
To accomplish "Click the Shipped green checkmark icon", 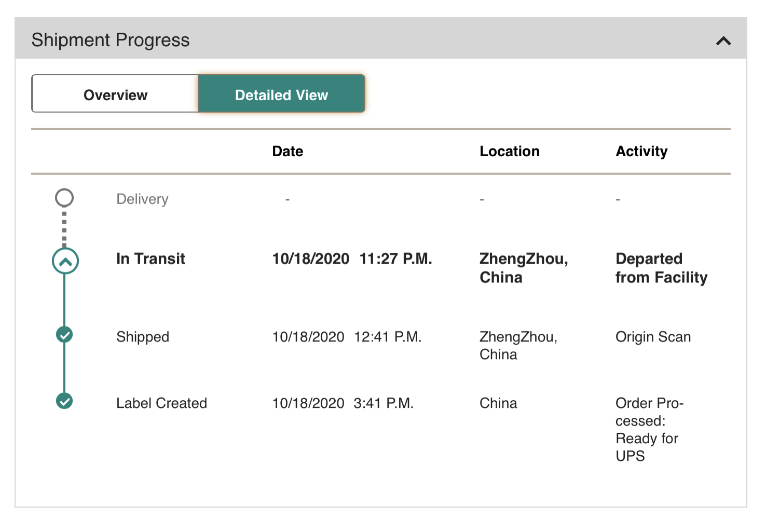I will pyautogui.click(x=64, y=335).
